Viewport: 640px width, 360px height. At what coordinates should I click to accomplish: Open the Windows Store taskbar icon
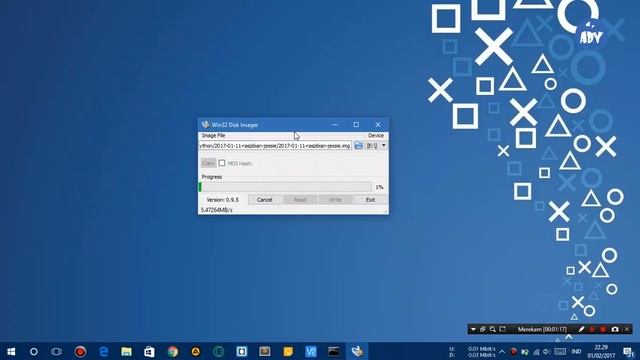click(149, 351)
